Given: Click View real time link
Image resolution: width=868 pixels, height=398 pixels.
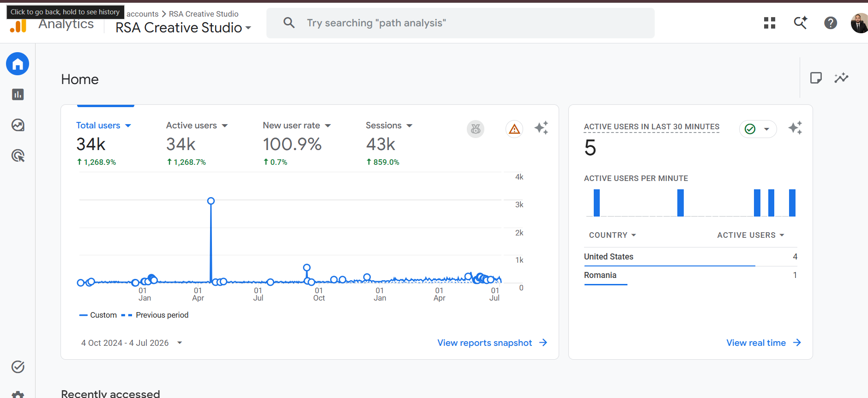Looking at the screenshot, I should pos(764,343).
